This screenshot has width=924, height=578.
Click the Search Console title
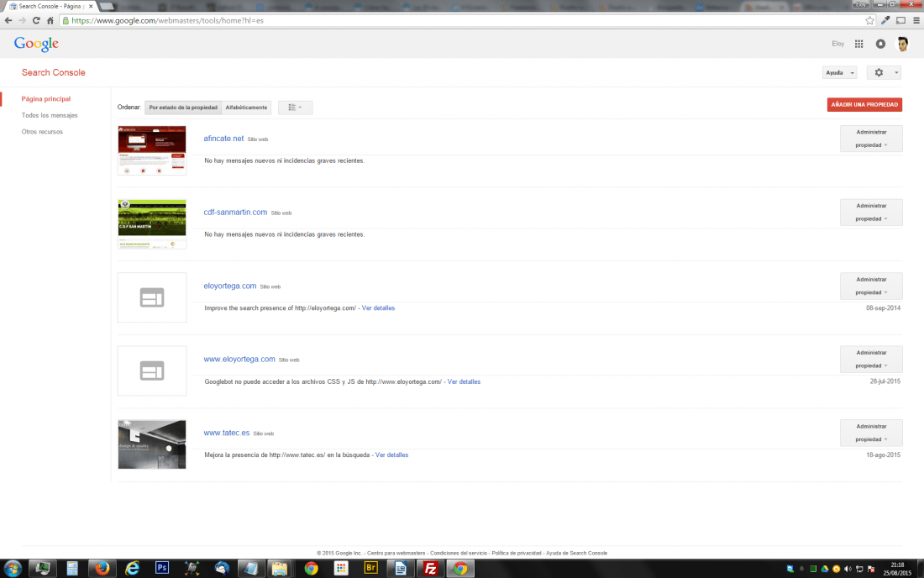[x=54, y=72]
